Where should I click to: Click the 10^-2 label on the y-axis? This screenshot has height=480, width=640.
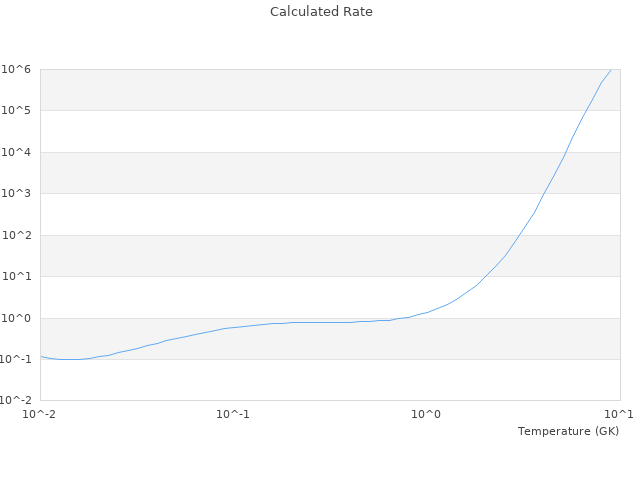16,401
